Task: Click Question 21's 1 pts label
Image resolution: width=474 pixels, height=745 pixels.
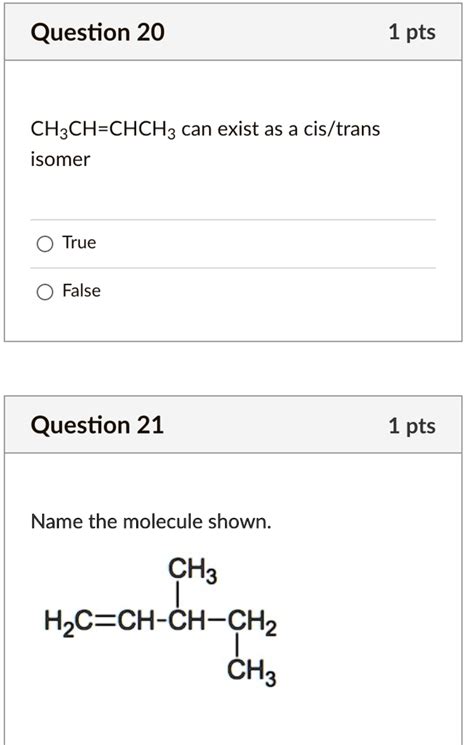Action: [412, 425]
